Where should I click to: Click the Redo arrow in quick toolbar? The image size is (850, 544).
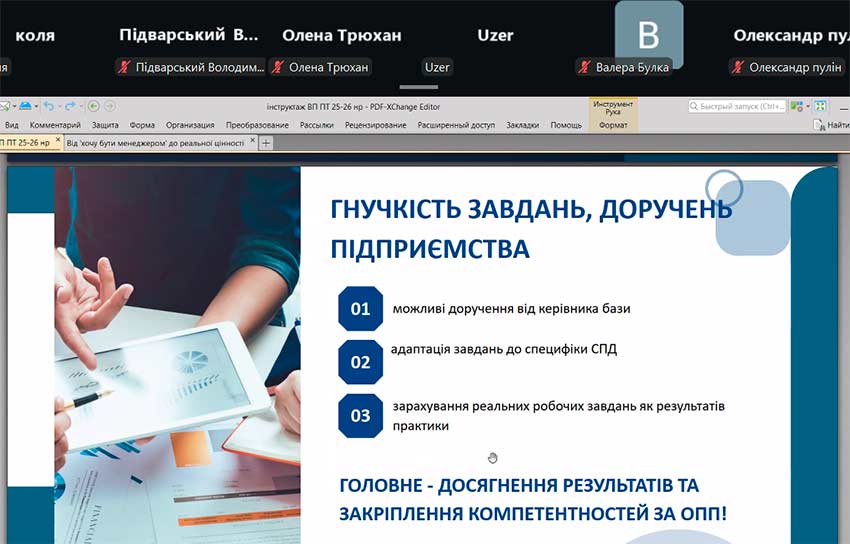69,106
